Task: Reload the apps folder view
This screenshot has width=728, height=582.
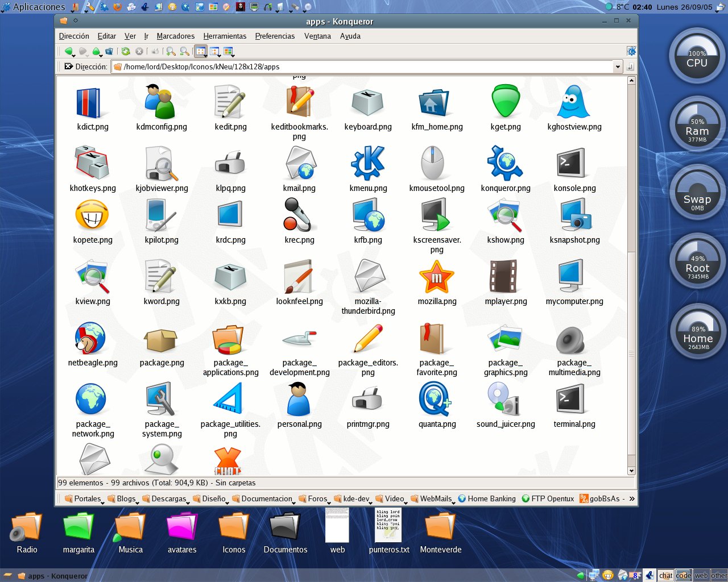Action: pyautogui.click(x=126, y=51)
